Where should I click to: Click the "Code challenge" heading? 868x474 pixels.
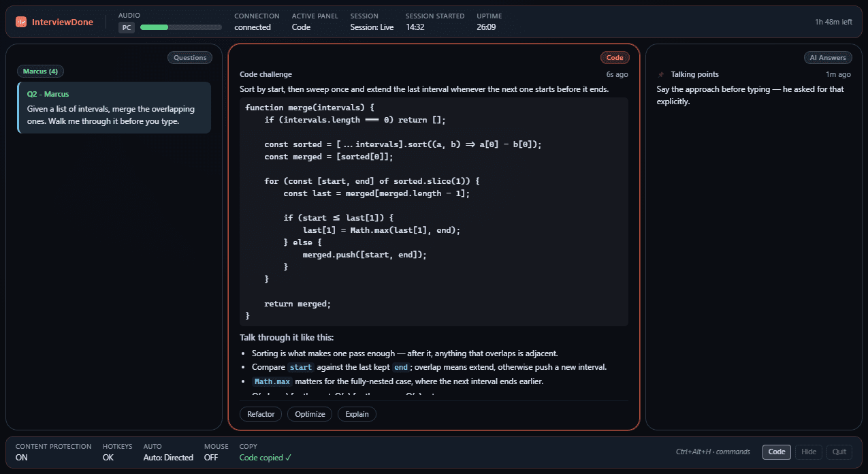coord(266,74)
